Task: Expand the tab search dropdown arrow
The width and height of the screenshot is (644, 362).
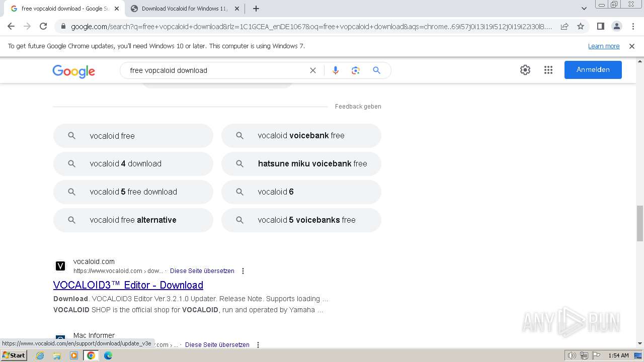Action: tap(584, 9)
